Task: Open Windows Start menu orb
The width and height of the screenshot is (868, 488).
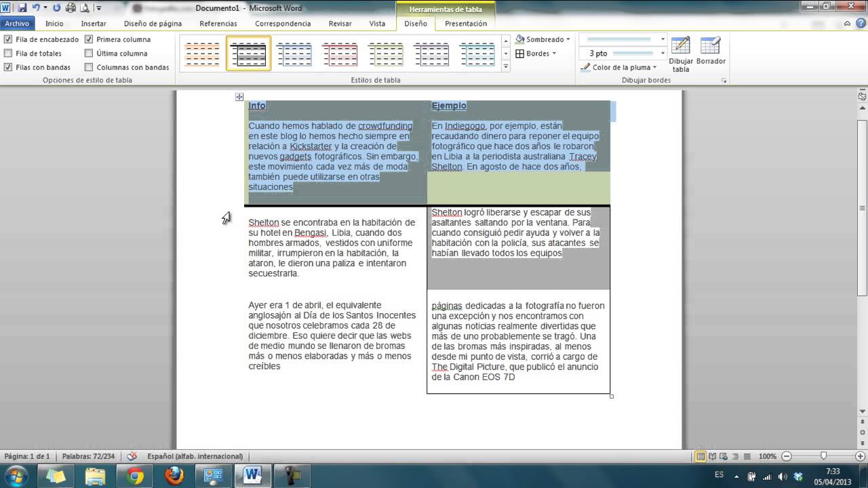Action: click(x=16, y=475)
